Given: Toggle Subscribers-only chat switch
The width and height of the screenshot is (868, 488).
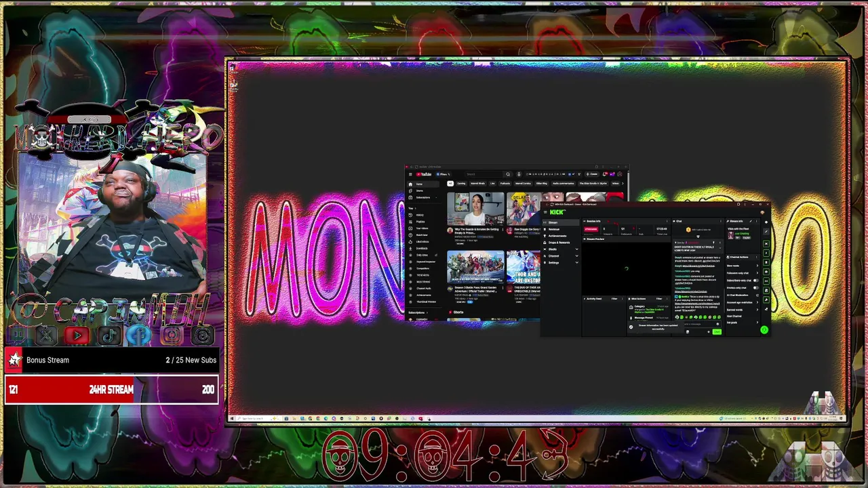Looking at the screenshot, I should [x=756, y=281].
